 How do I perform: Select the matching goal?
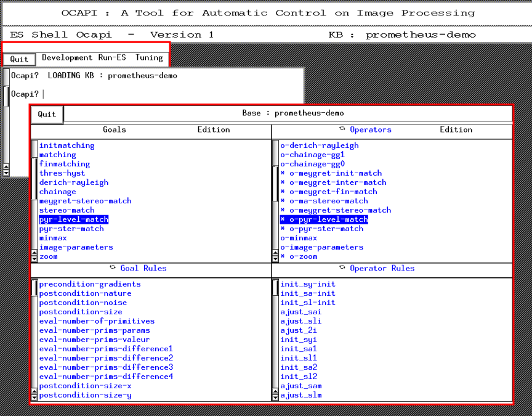pyautogui.click(x=58, y=155)
